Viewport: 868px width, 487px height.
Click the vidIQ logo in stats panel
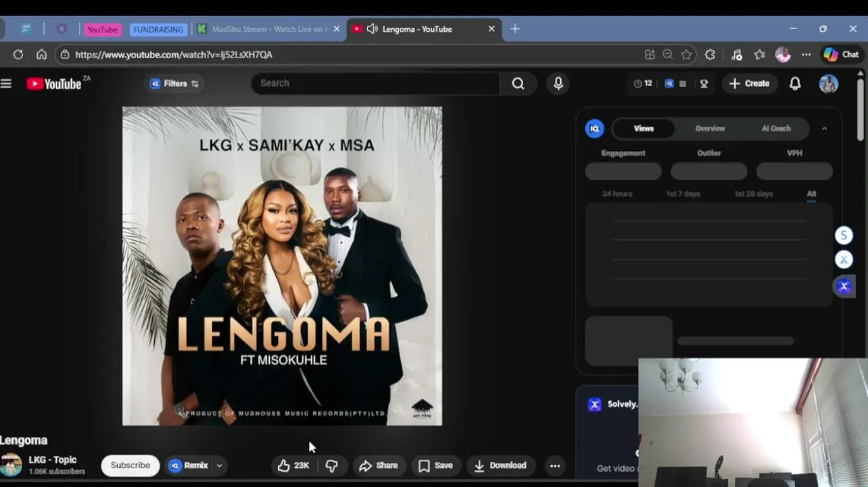tap(594, 129)
